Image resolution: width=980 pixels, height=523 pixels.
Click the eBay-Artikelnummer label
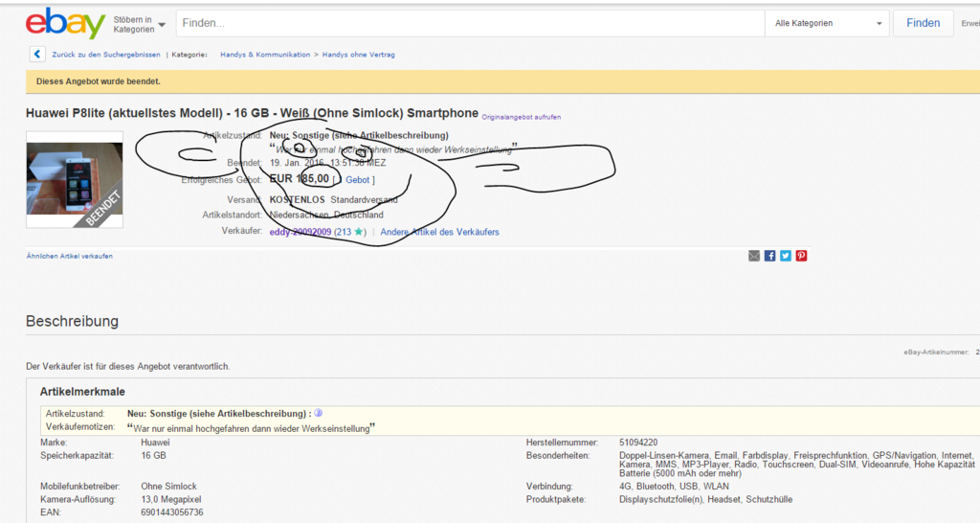click(936, 352)
